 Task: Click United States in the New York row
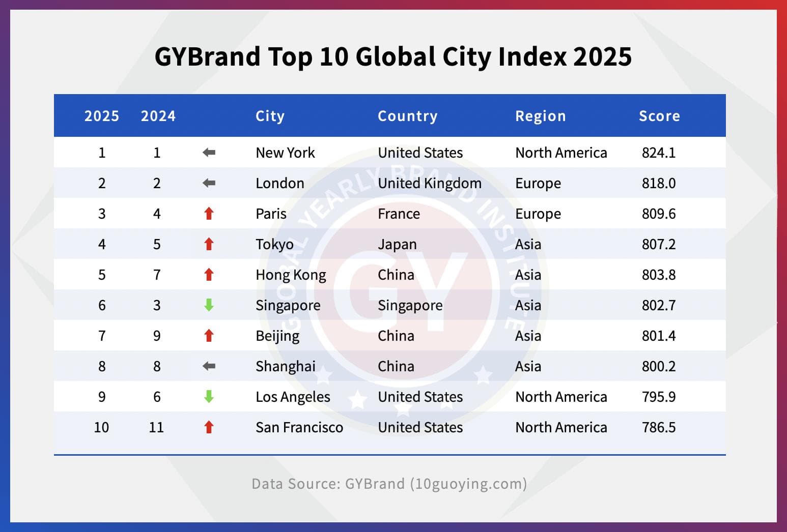[420, 153]
